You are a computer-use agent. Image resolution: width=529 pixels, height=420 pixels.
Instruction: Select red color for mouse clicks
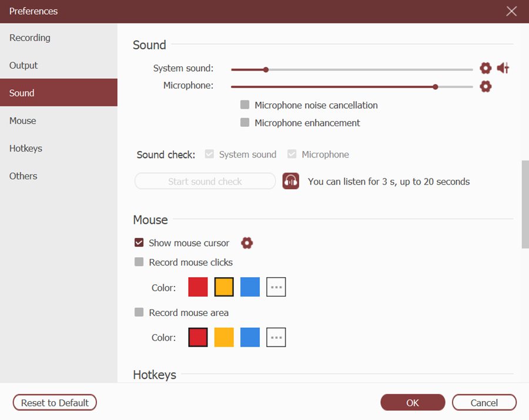(198, 287)
